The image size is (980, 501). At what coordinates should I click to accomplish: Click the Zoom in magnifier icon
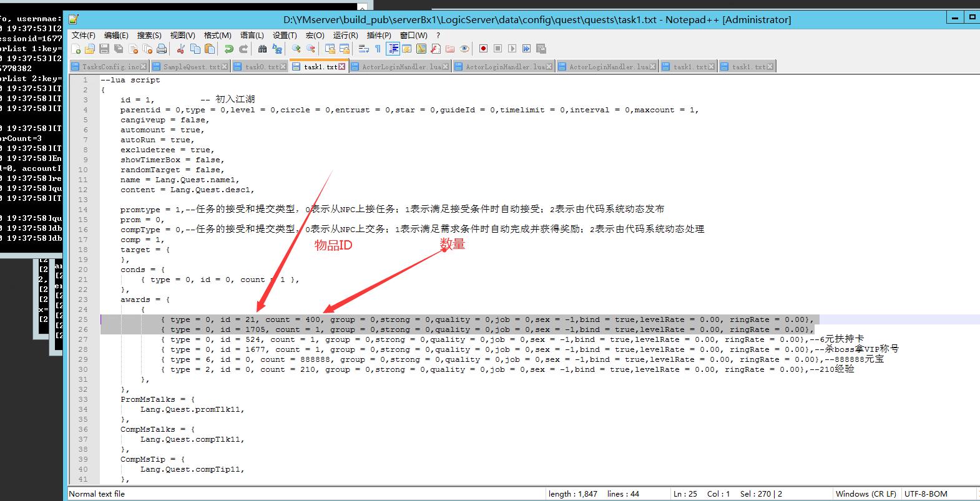pos(296,49)
